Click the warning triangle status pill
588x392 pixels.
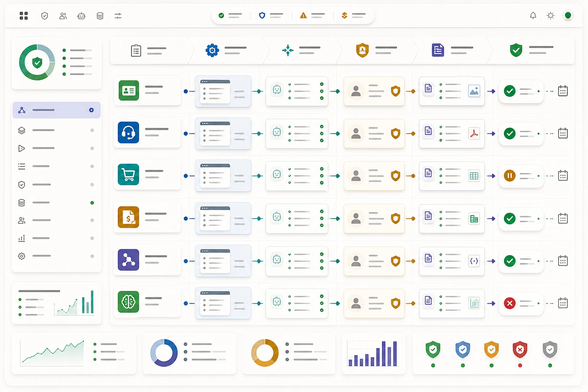(312, 16)
